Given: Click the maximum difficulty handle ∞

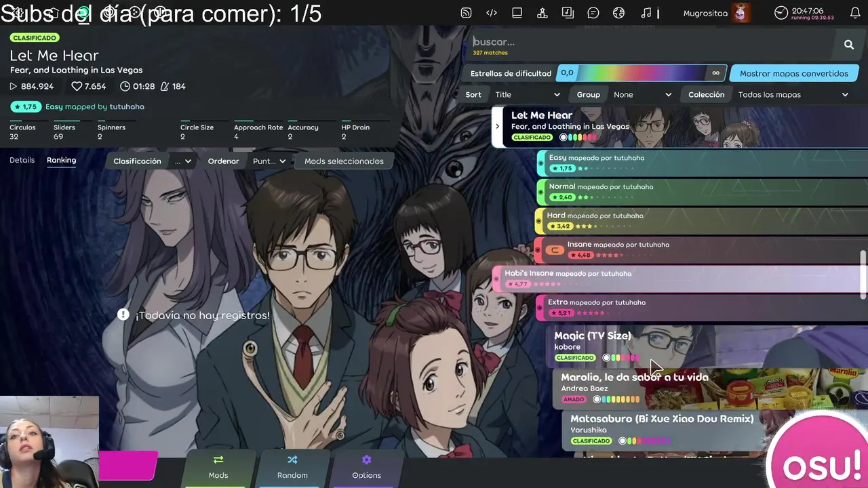Looking at the screenshot, I should (x=715, y=73).
